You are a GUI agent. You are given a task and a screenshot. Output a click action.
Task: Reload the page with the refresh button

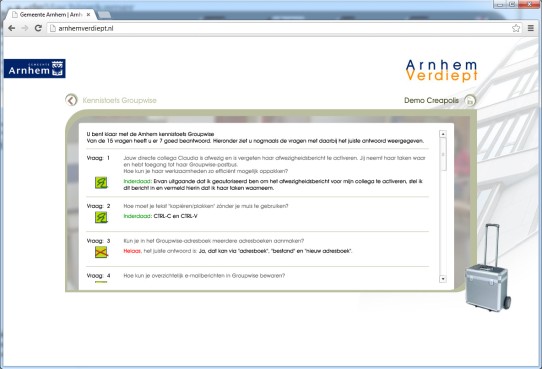(x=38, y=28)
